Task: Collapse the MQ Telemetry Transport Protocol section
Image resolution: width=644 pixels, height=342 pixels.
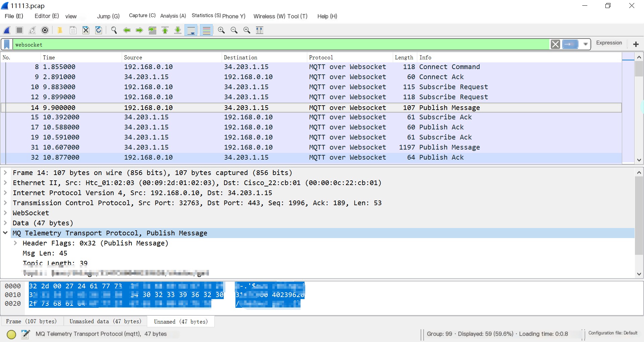Action: (x=5, y=233)
